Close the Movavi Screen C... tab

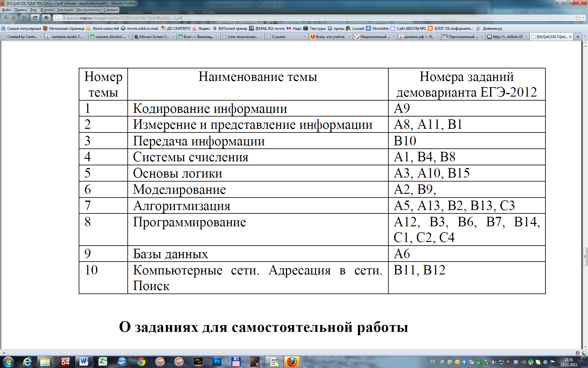tap(173, 37)
